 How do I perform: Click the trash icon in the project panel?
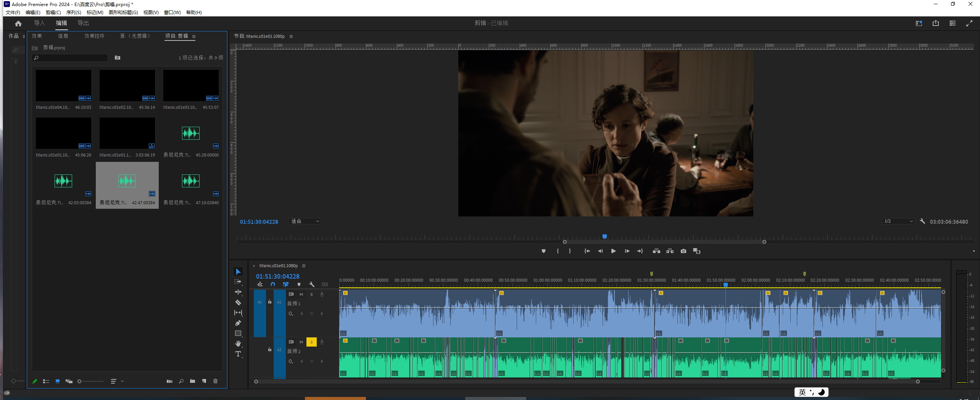[215, 381]
